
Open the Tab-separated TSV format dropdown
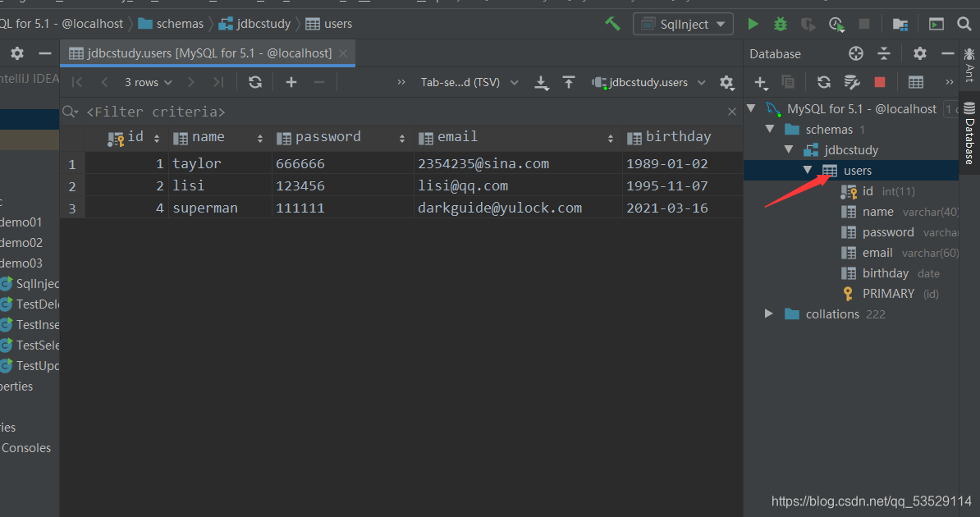point(469,82)
